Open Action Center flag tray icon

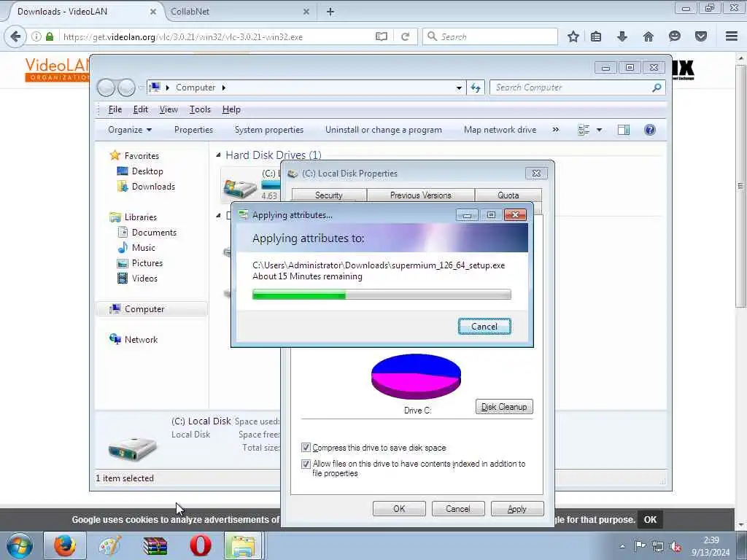640,546
